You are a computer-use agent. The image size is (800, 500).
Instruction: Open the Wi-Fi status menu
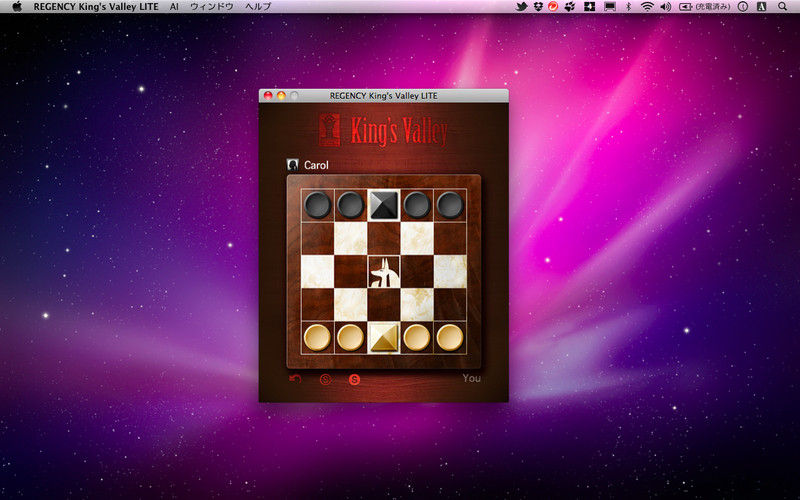[647, 7]
